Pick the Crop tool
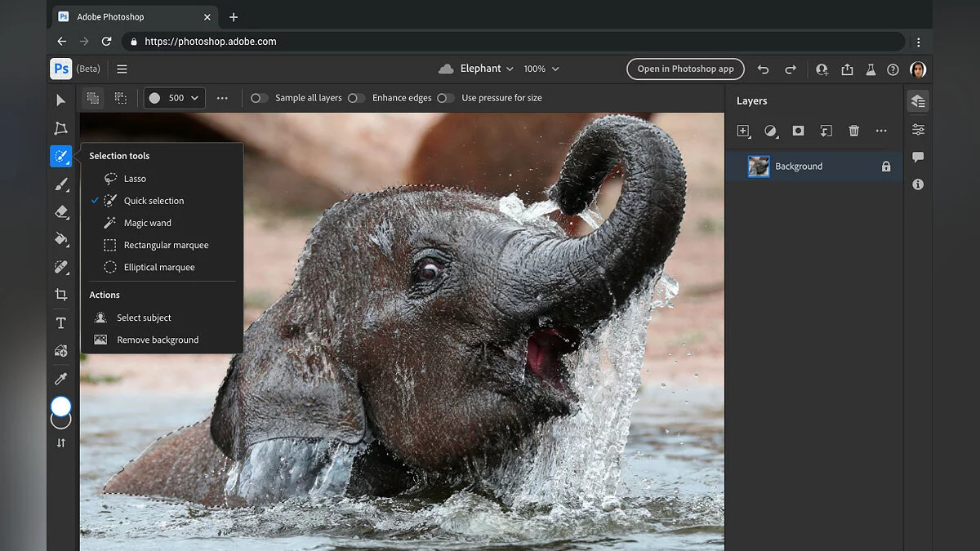 (60, 295)
